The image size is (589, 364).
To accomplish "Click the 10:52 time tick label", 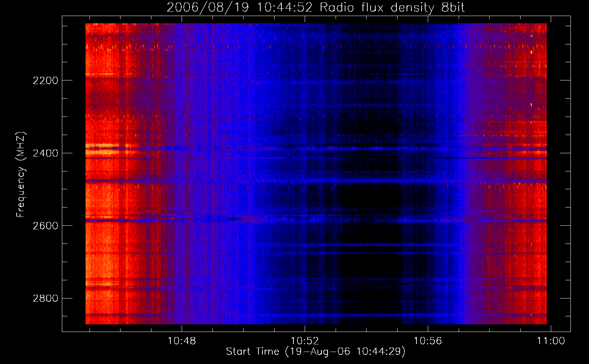I will click(305, 341).
